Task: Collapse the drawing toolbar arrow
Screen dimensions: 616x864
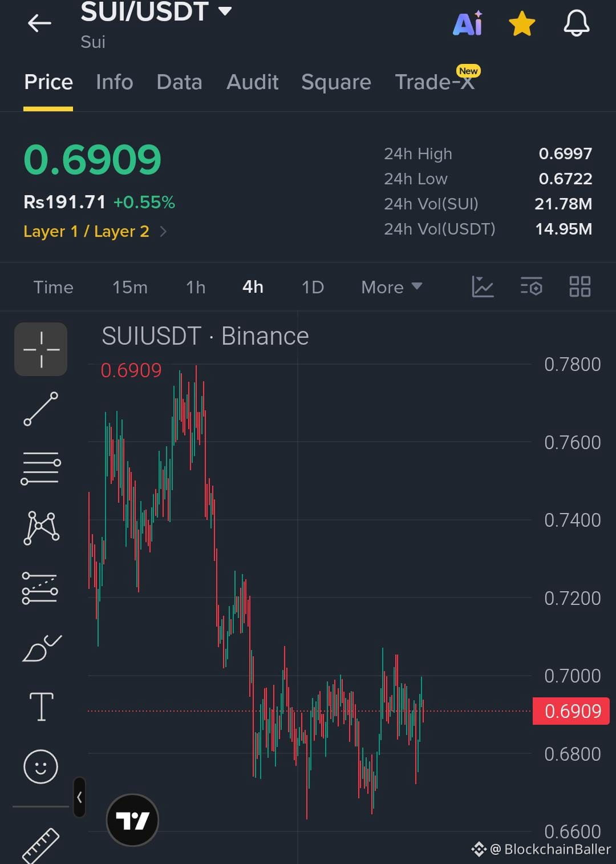Action: click(79, 797)
